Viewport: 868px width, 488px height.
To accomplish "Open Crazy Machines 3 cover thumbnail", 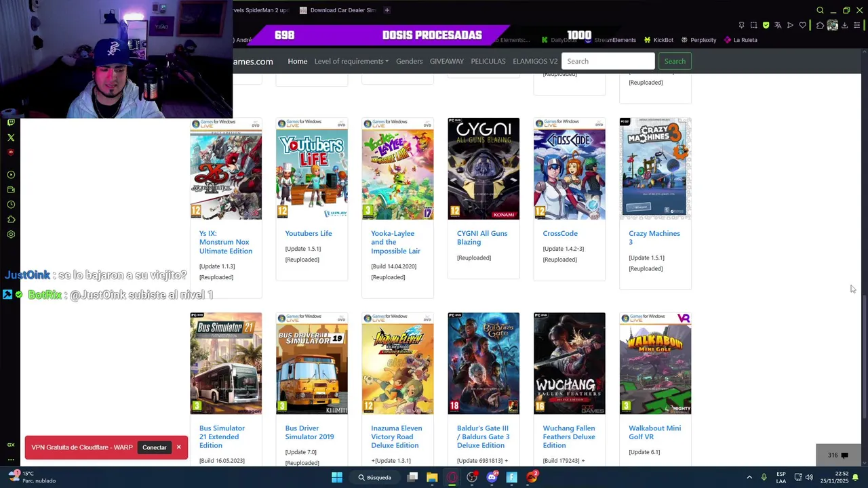I will click(655, 169).
